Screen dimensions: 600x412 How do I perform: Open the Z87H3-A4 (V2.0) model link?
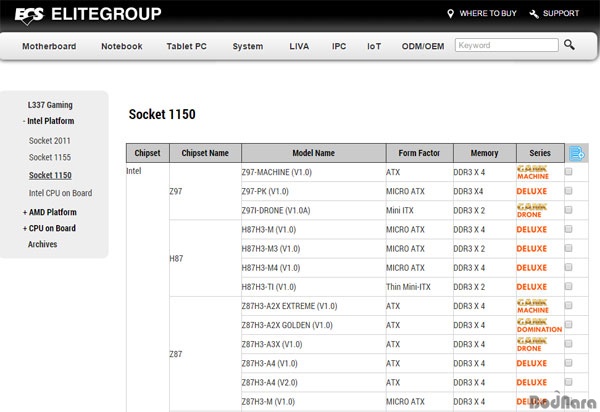[269, 383]
